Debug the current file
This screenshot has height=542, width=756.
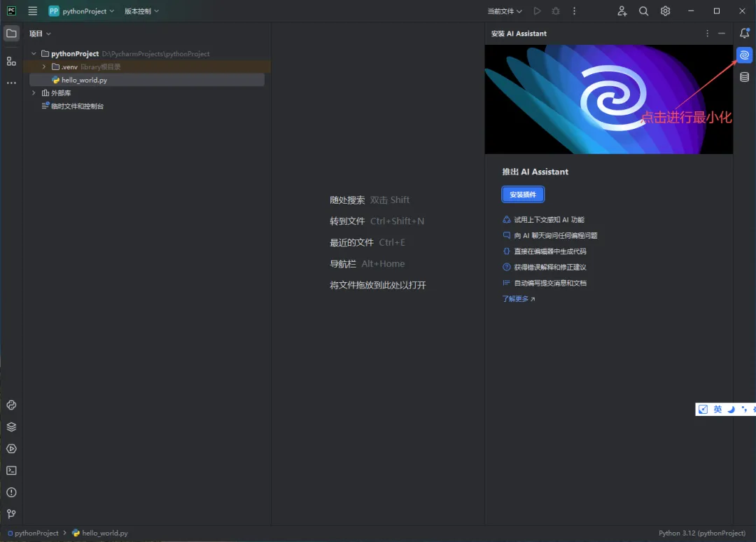(555, 11)
